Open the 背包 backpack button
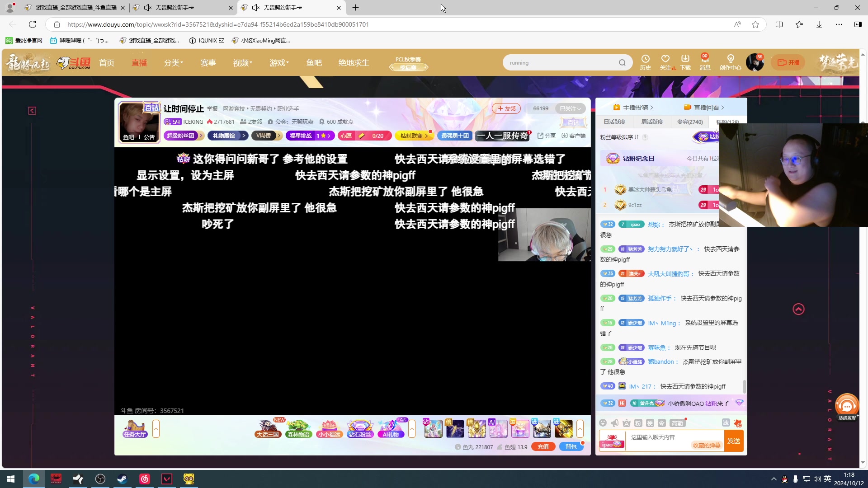This screenshot has height=488, width=868. coord(571,447)
